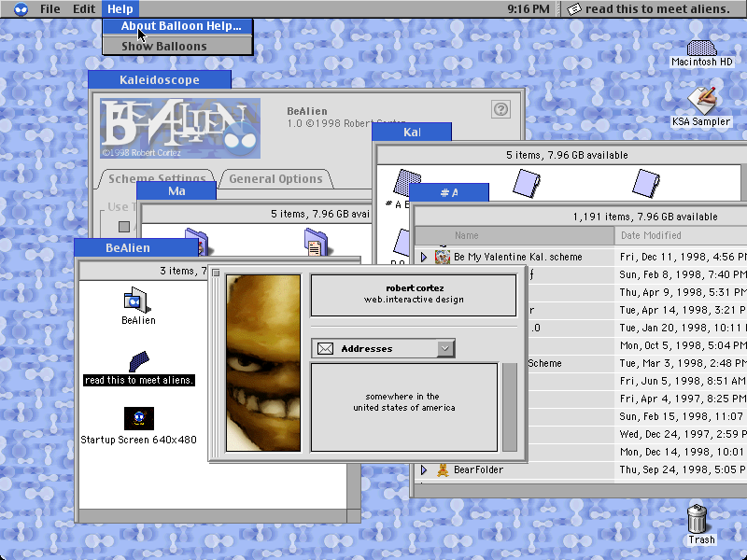
Task: Click the date 'Sun, Feb 8, 1998, 7:40 PM'
Action: pos(684,274)
